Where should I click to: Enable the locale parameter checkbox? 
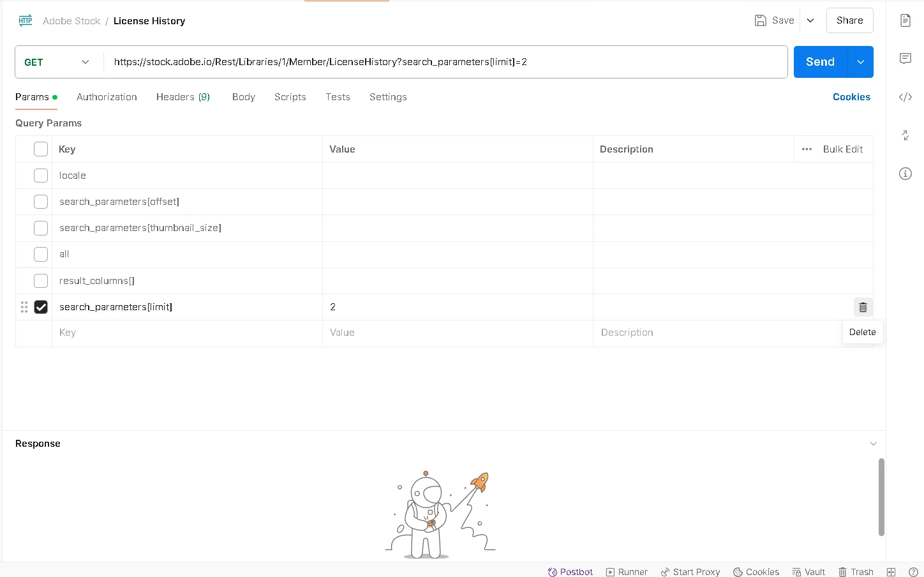tap(41, 176)
